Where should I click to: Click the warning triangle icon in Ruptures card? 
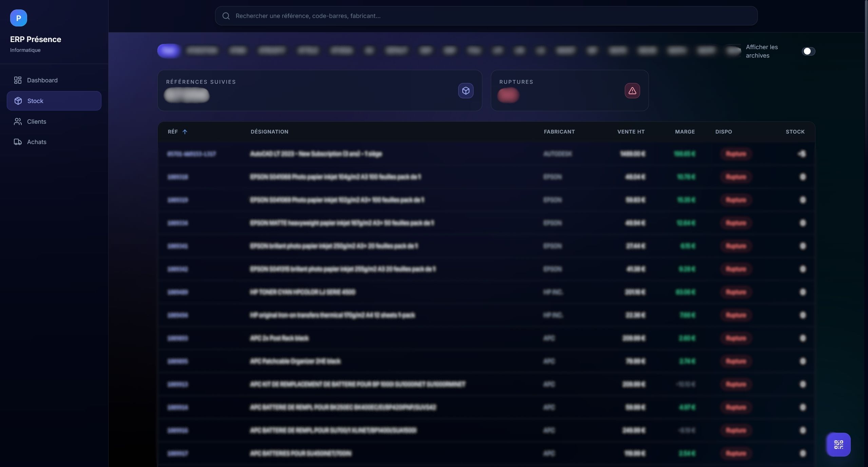[632, 90]
